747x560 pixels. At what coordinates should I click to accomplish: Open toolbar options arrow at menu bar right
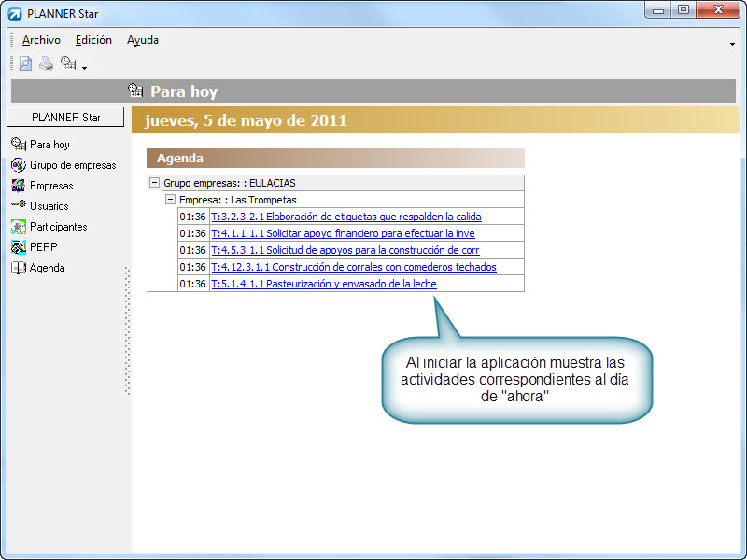pyautogui.click(x=732, y=44)
